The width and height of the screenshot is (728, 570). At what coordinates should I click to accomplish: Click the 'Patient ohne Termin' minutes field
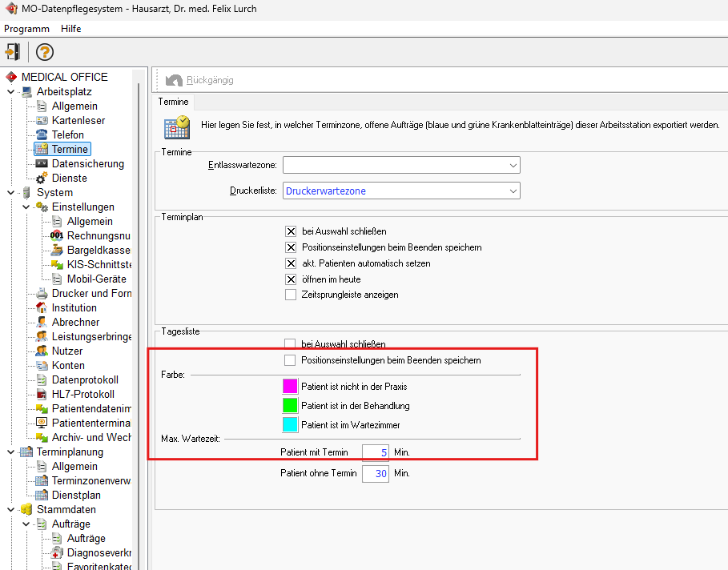click(x=374, y=473)
